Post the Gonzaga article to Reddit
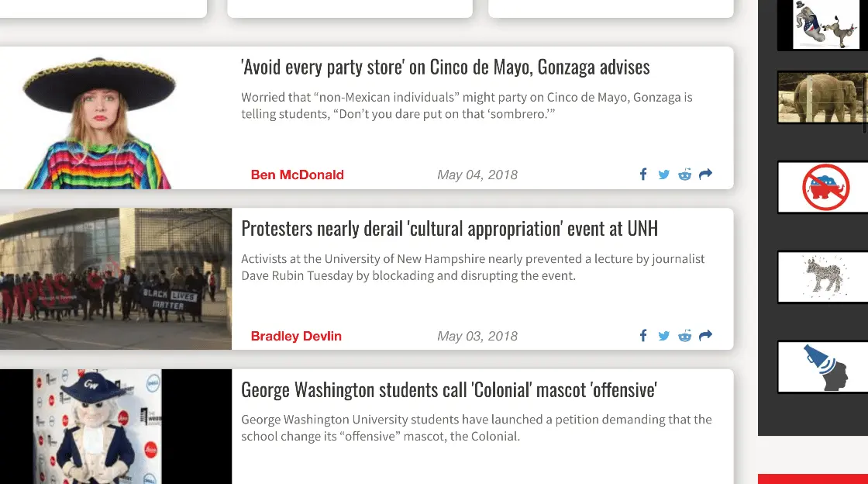The image size is (868, 484). point(684,175)
